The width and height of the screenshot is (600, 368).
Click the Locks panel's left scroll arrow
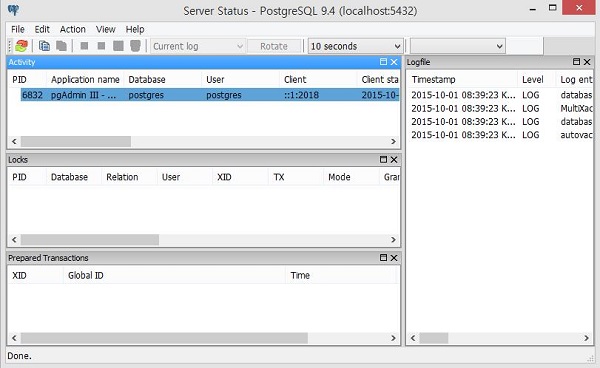pos(14,240)
